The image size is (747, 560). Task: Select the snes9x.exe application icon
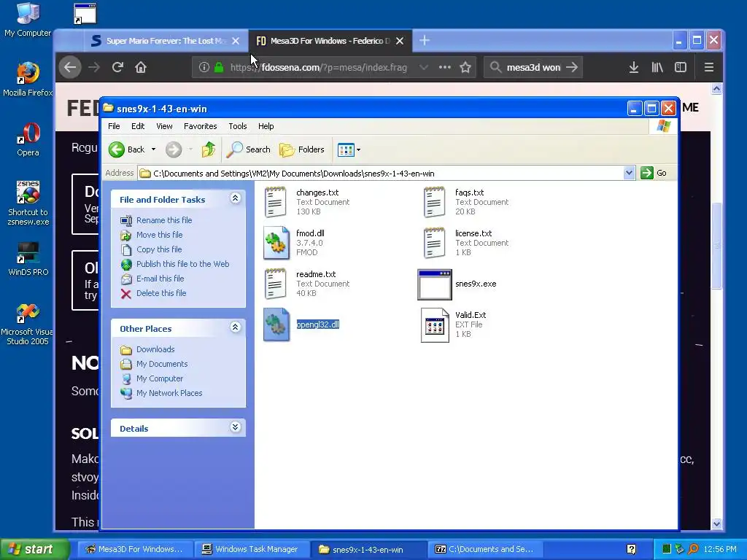tap(435, 284)
